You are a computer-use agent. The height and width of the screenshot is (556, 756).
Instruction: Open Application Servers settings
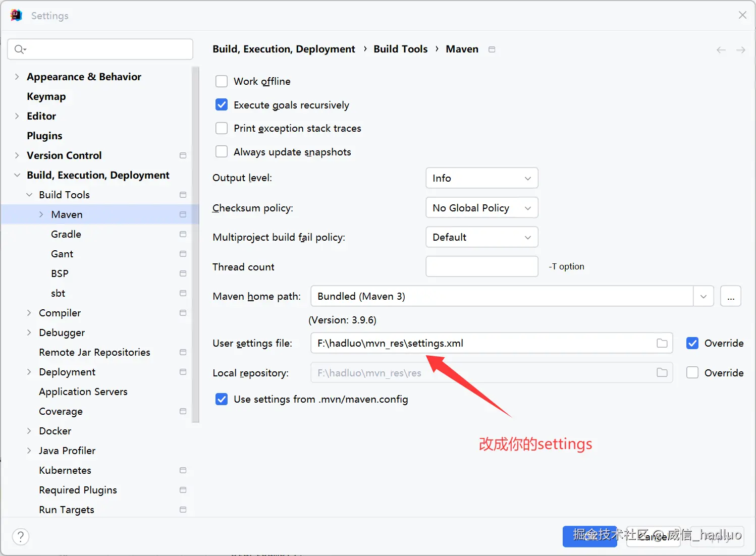coord(83,392)
